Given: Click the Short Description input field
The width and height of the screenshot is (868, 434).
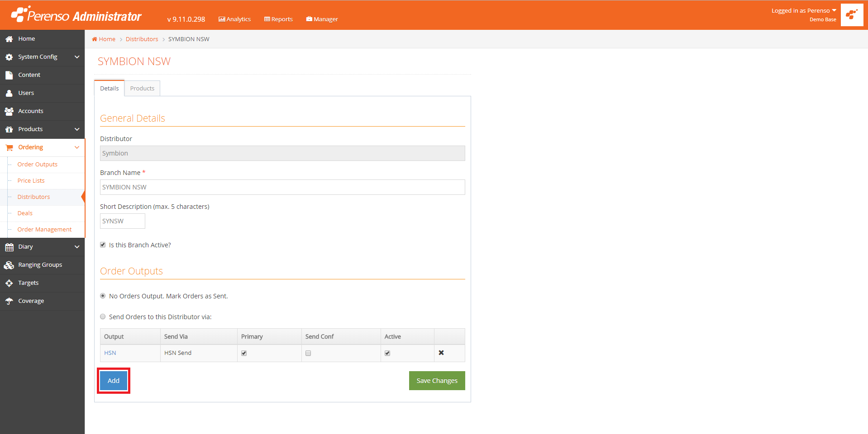Looking at the screenshot, I should (123, 221).
